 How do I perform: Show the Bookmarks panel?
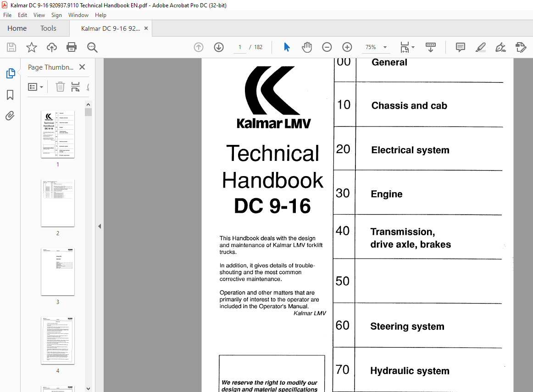(10, 94)
